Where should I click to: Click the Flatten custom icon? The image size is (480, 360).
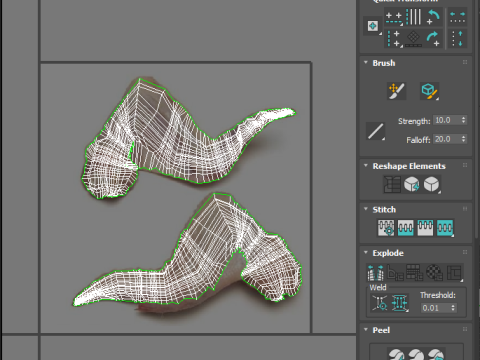tap(454, 273)
